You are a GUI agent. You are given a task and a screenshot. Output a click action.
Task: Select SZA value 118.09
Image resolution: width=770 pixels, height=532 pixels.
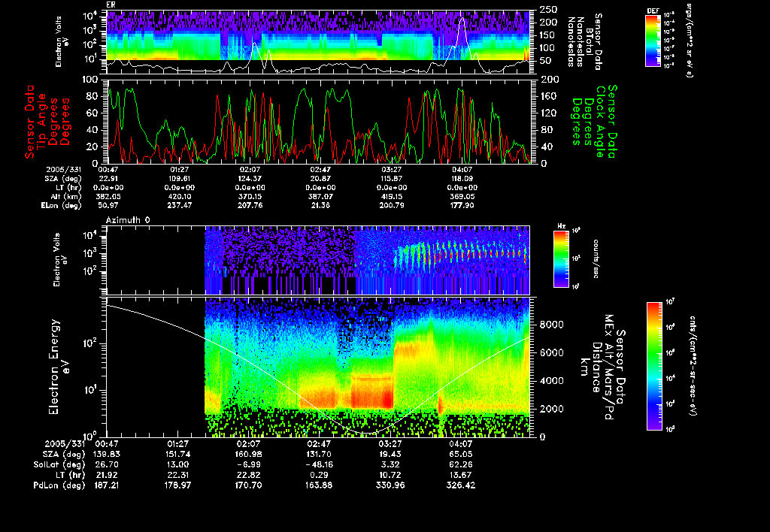coord(462,179)
